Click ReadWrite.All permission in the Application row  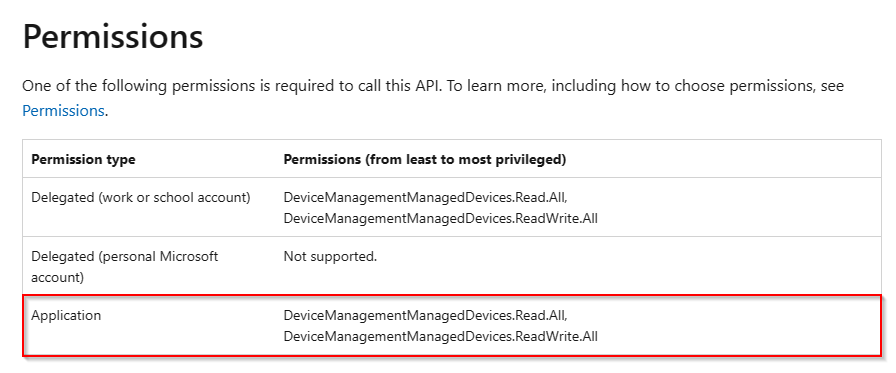tap(441, 336)
